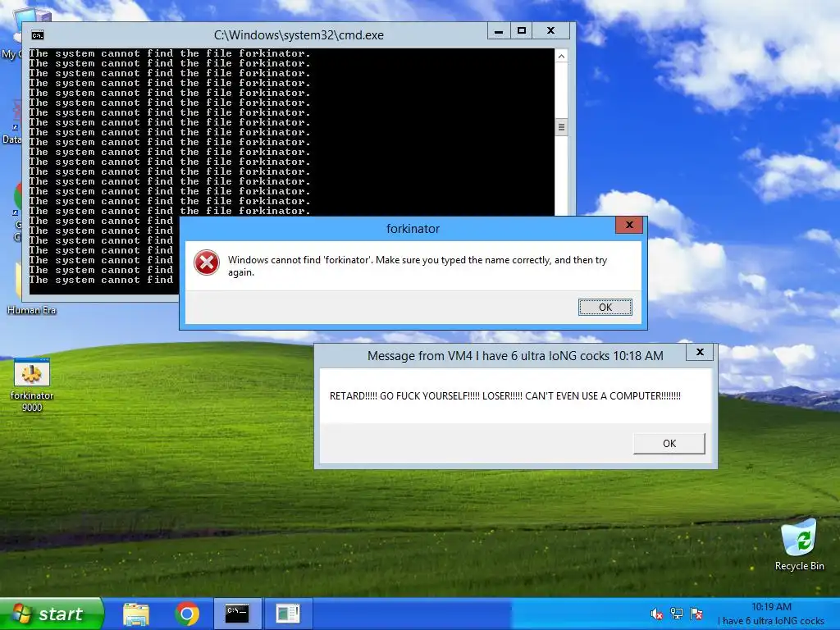Click the cmd.exe vertical scrollbar thumb
The image size is (840, 630).
coord(561,127)
